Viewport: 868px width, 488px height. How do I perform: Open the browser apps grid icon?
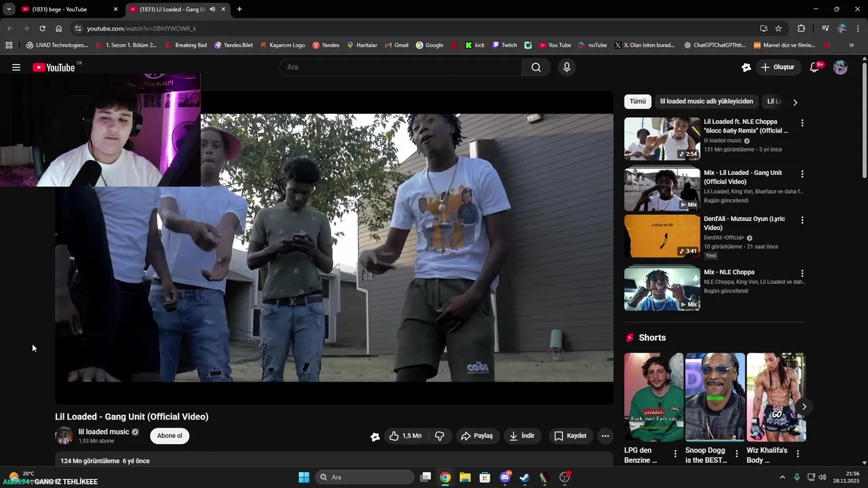[x=9, y=45]
